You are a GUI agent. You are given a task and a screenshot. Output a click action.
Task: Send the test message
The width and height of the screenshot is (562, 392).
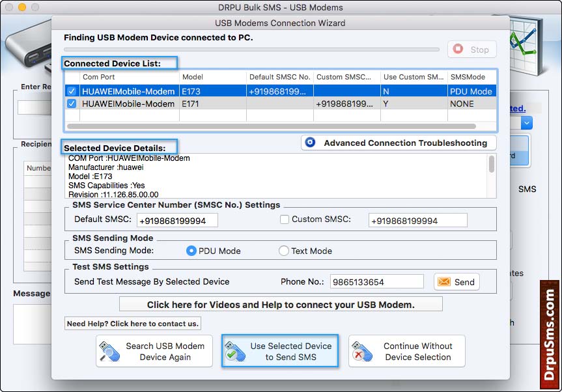click(457, 282)
